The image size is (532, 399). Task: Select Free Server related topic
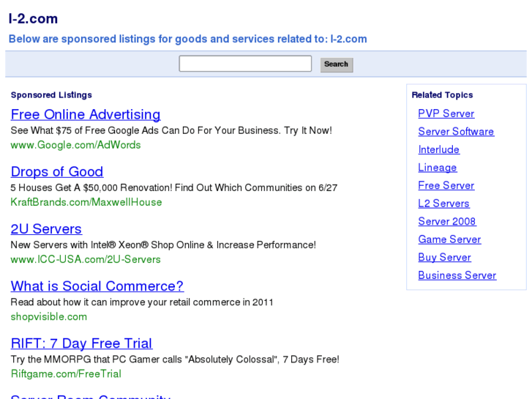(446, 185)
